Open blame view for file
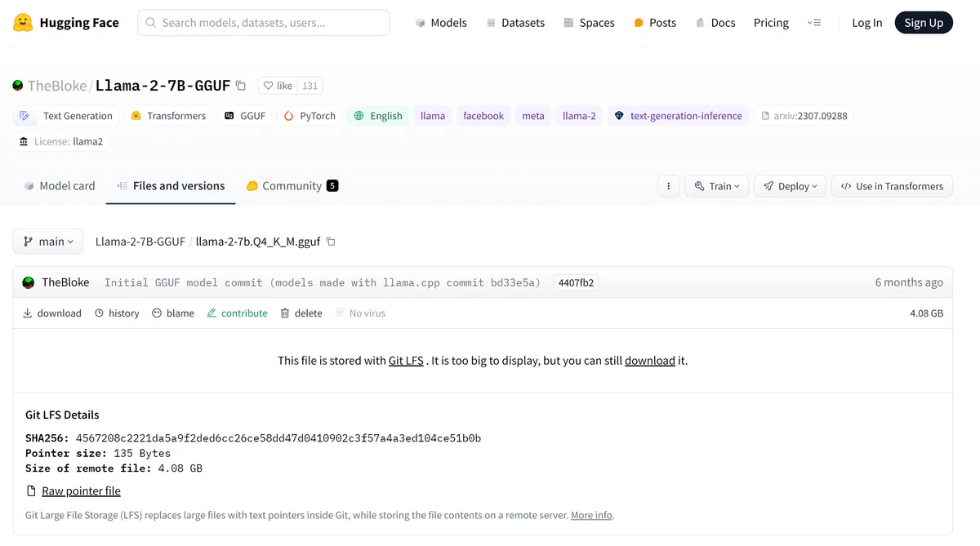The width and height of the screenshot is (980, 546). [x=173, y=313]
